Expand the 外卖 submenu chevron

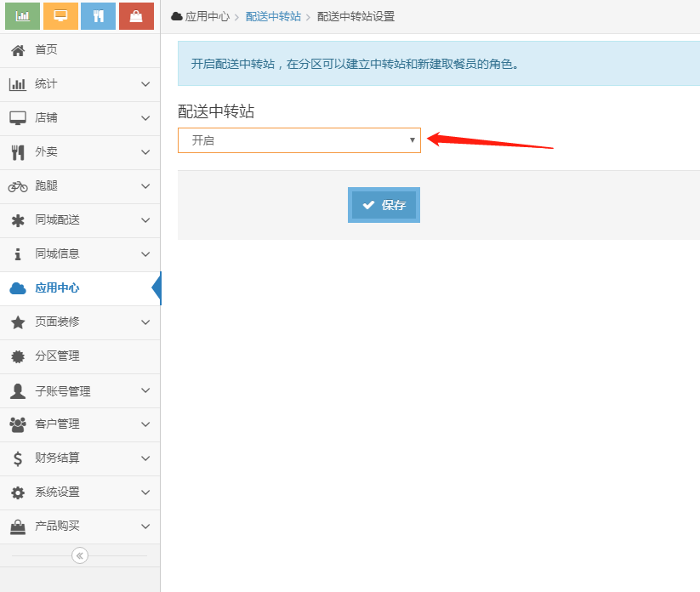[x=145, y=152]
